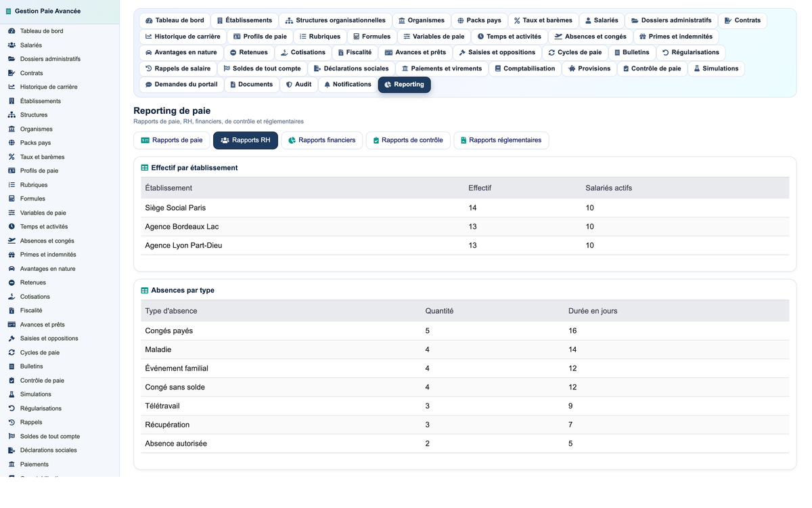812x508 pixels.
Task: Open Contrôle de paie in sidebar
Action: 60,381
